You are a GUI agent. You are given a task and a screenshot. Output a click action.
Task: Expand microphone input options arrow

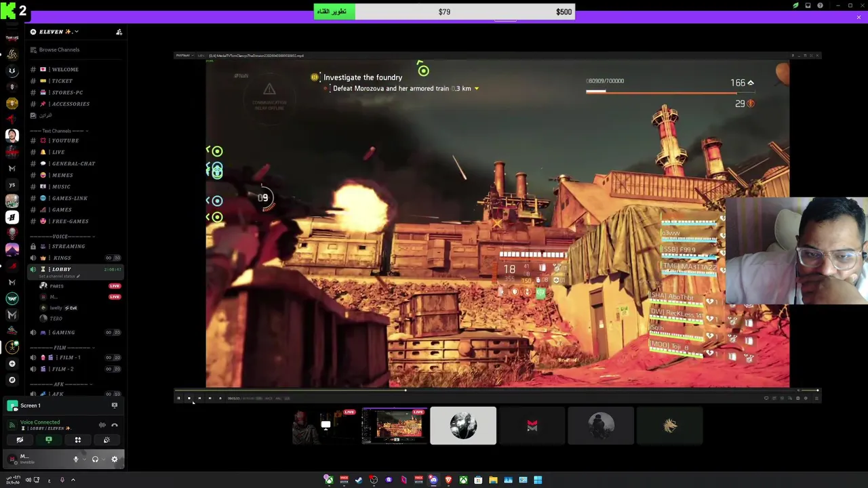click(x=83, y=460)
